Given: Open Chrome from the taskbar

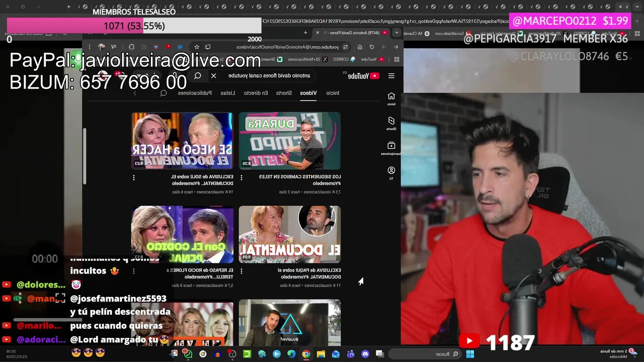Looking at the screenshot, I should [x=306, y=354].
